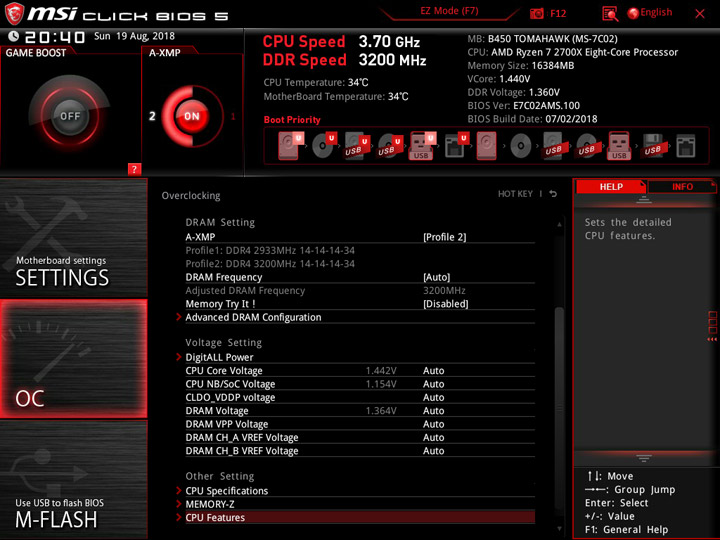Click the BIOS Ver: E7C02AMS.100 text
Image resolution: width=720 pixels, height=540 pixels.
coord(523,106)
